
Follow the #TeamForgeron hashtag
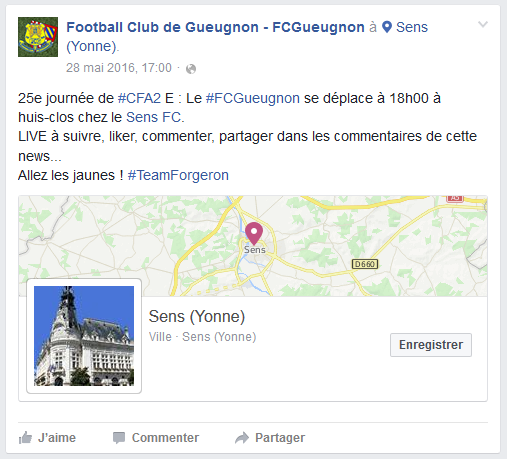178,175
